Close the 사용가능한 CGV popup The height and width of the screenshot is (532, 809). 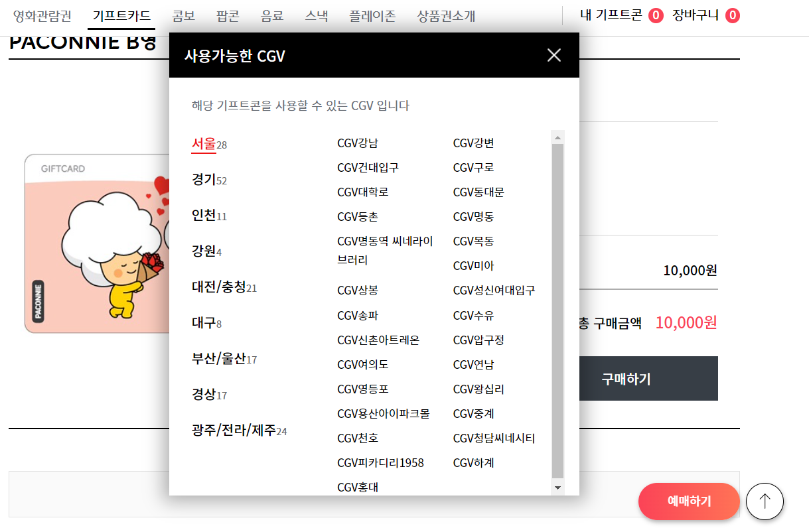pyautogui.click(x=554, y=55)
